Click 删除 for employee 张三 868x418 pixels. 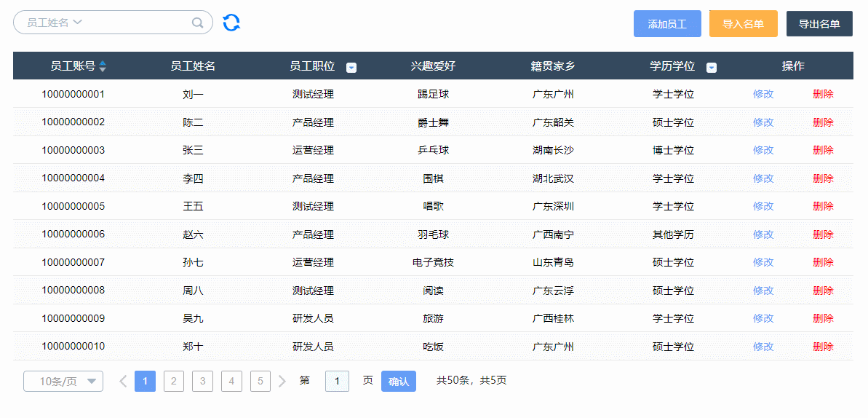823,150
